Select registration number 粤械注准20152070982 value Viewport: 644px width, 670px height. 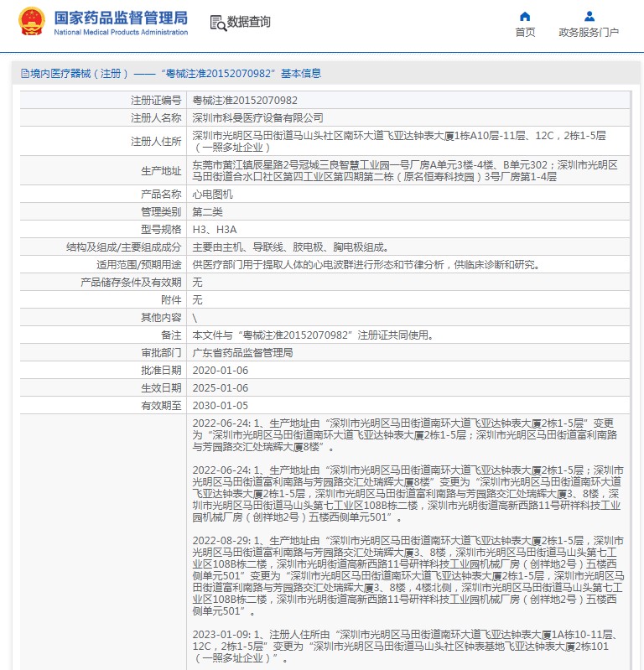click(245, 101)
